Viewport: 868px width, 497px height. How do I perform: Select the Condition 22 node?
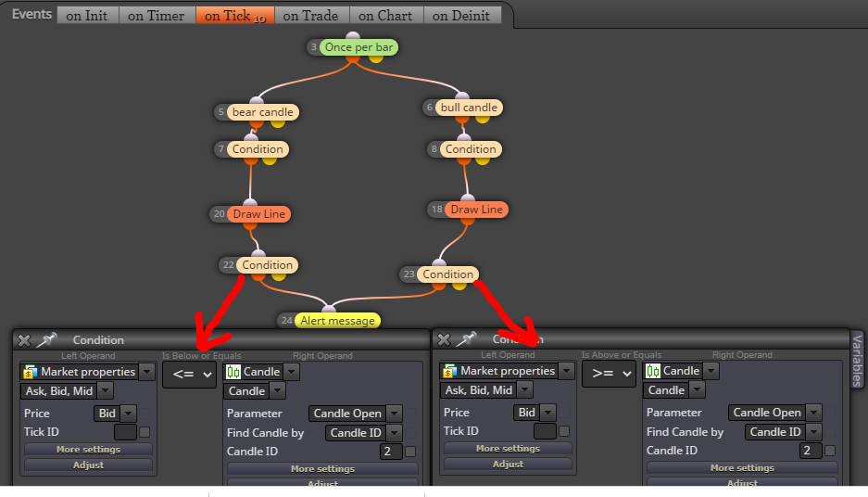tap(268, 265)
